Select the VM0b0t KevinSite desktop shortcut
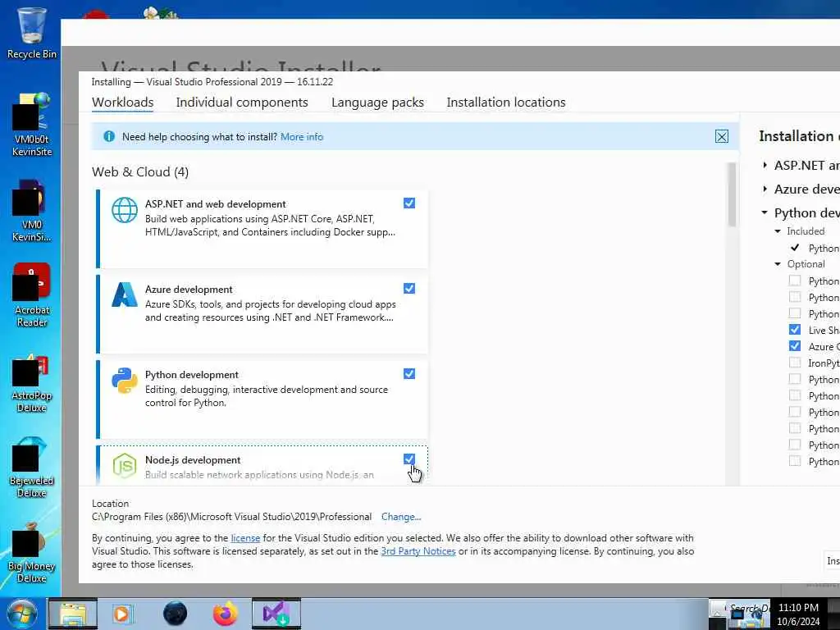Screen dimensions: 840x630 (x=32, y=125)
